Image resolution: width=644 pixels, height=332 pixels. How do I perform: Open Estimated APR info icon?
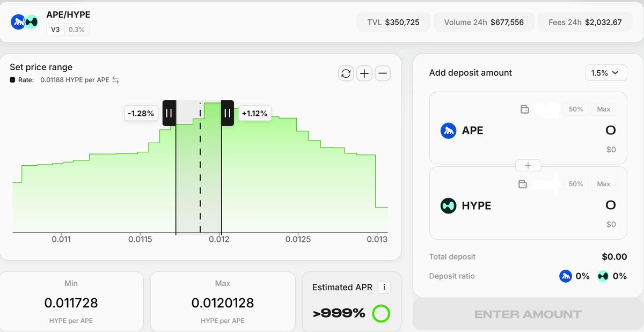(384, 287)
